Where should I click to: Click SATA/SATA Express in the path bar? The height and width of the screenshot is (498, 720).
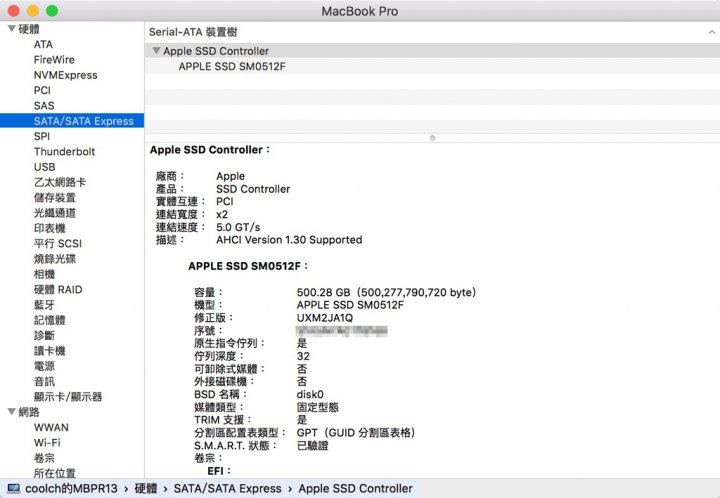(227, 488)
